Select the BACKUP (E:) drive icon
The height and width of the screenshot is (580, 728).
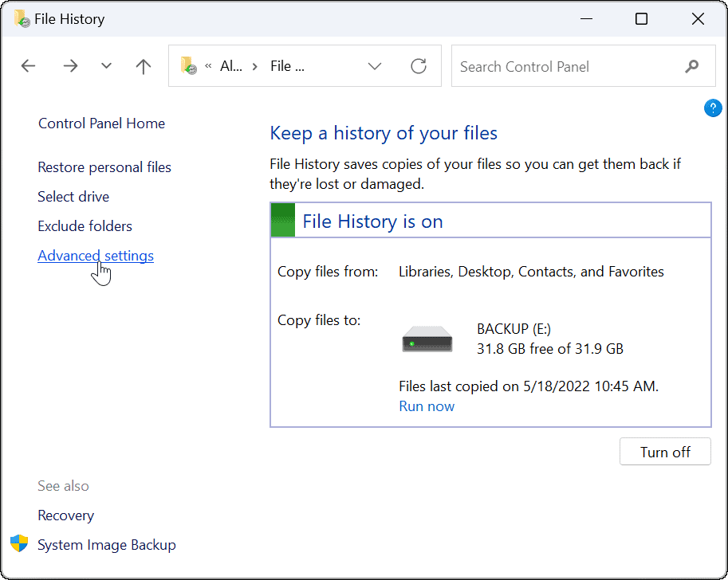427,338
